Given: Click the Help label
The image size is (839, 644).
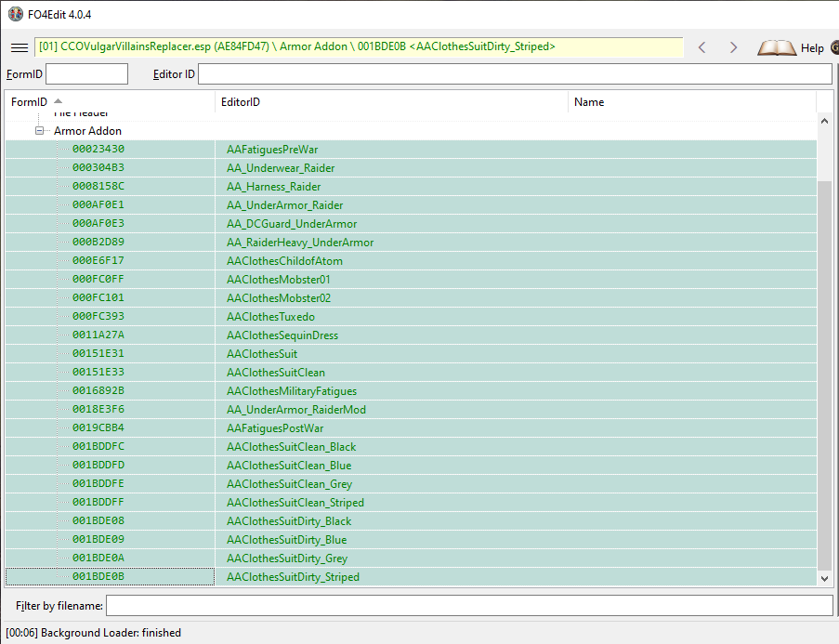Looking at the screenshot, I should click(x=812, y=48).
